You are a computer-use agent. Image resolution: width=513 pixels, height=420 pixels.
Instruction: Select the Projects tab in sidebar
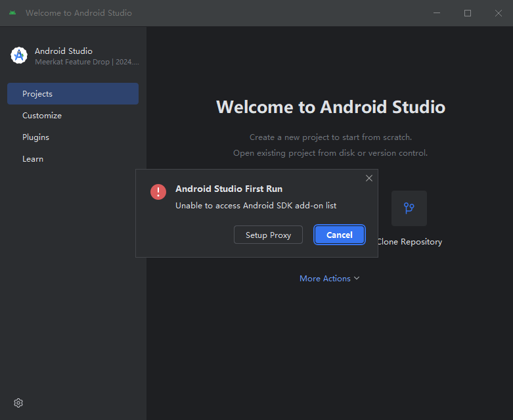(x=73, y=93)
